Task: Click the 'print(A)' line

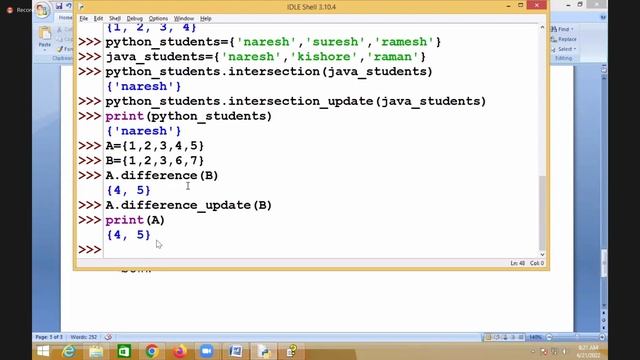Action: pos(135,220)
